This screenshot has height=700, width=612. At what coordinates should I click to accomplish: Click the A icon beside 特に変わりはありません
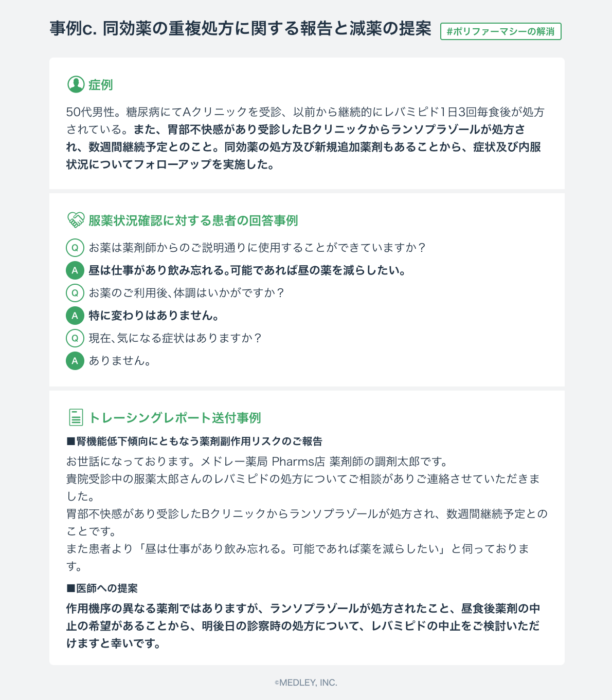75,316
